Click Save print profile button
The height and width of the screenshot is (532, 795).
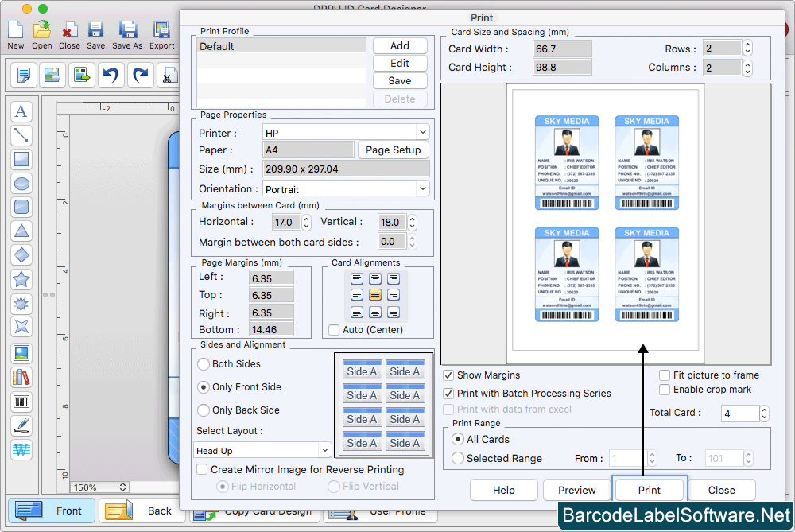pos(400,80)
